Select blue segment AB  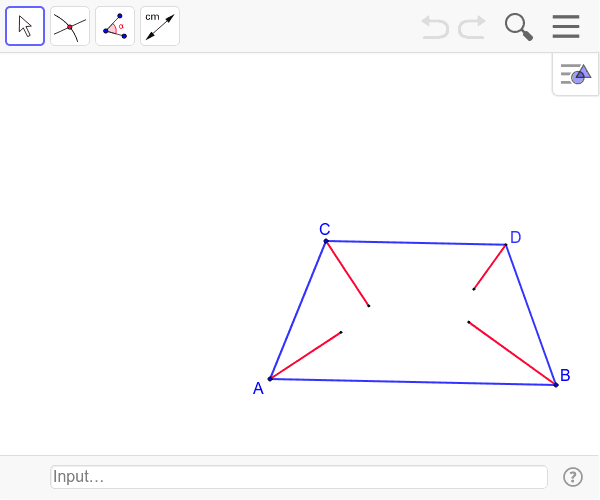413,382
